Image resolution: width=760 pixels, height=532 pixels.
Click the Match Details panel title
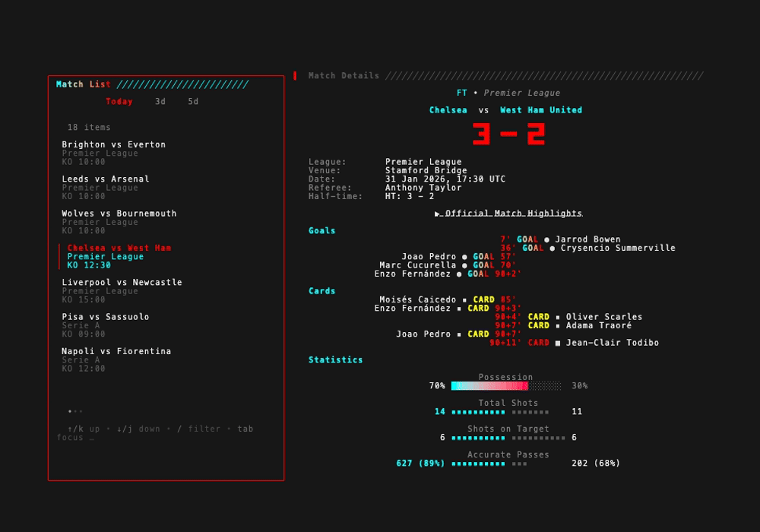(x=344, y=75)
